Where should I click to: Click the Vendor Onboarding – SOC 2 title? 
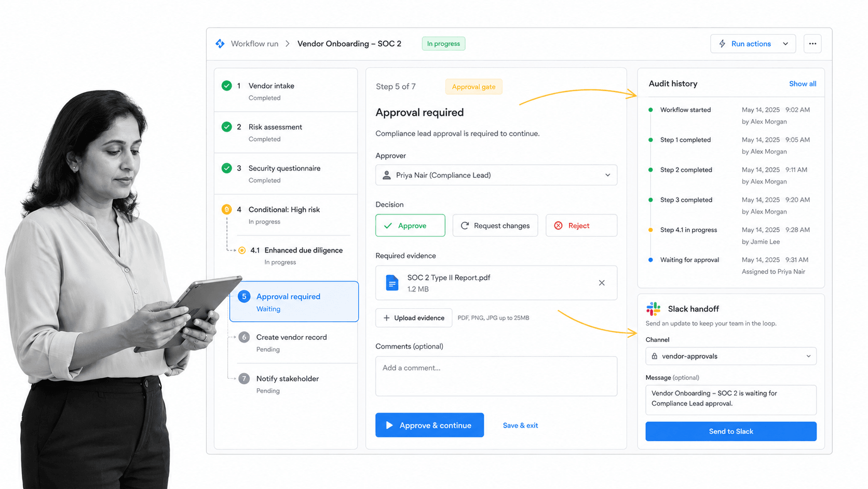tap(349, 44)
